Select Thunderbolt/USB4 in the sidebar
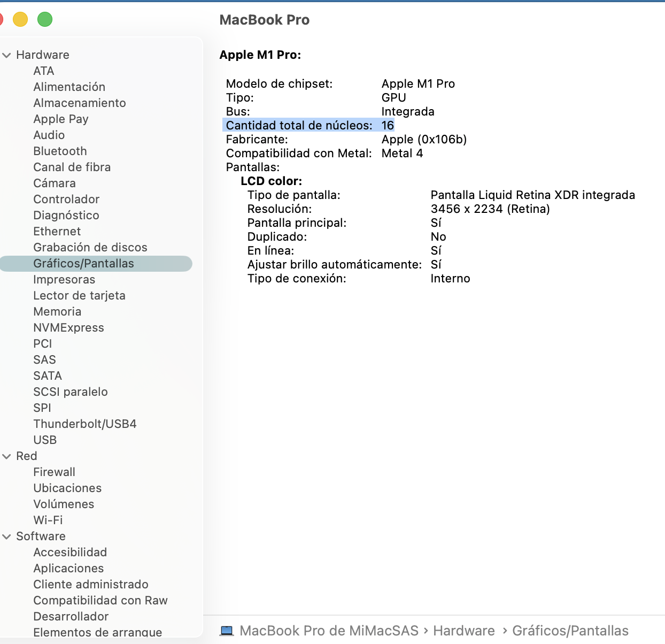Image resolution: width=665 pixels, height=644 pixels. click(85, 424)
